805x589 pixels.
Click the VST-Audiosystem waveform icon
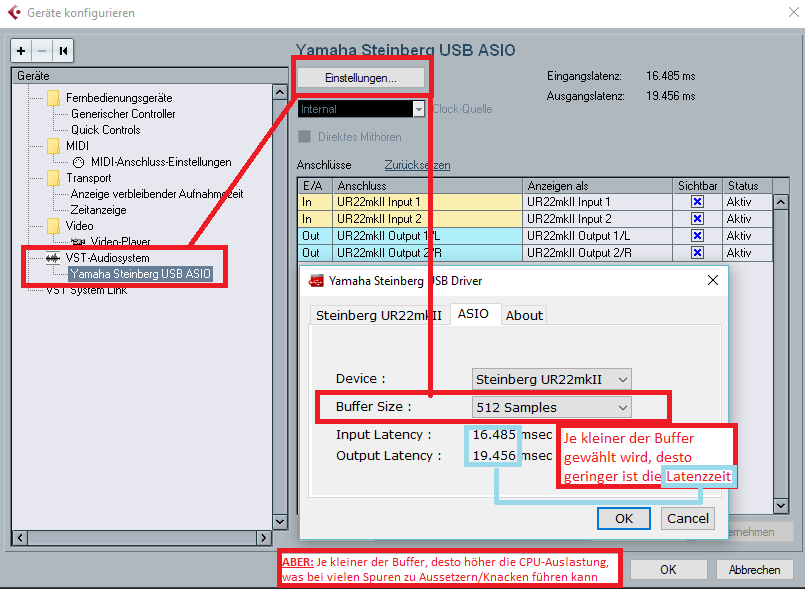(53, 258)
